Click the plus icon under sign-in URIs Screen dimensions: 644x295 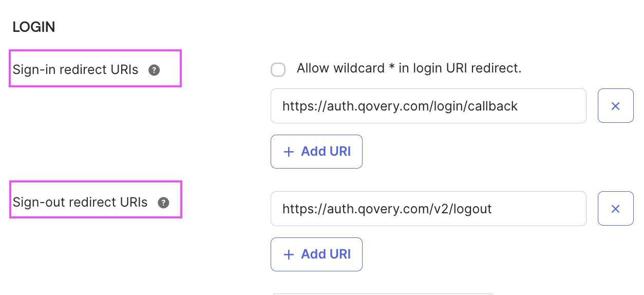click(289, 152)
